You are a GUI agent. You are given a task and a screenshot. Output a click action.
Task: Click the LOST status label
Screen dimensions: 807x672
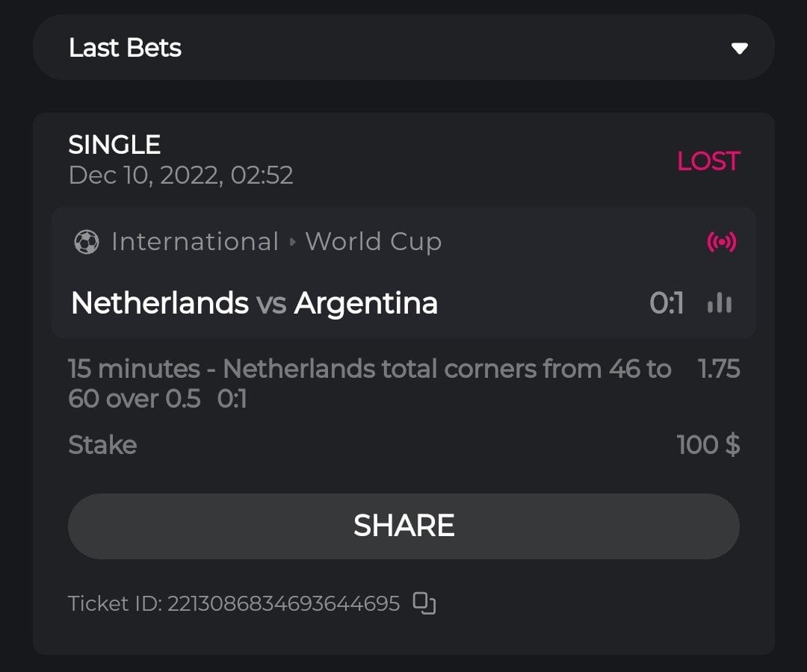(x=708, y=161)
